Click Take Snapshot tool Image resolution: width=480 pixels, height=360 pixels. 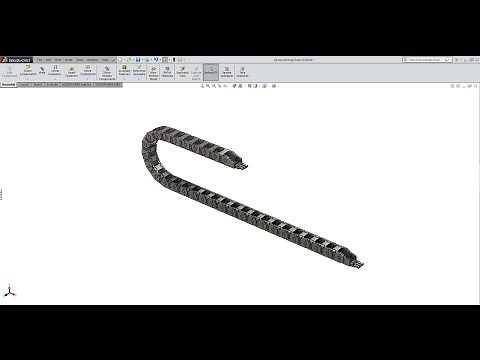tap(242, 72)
